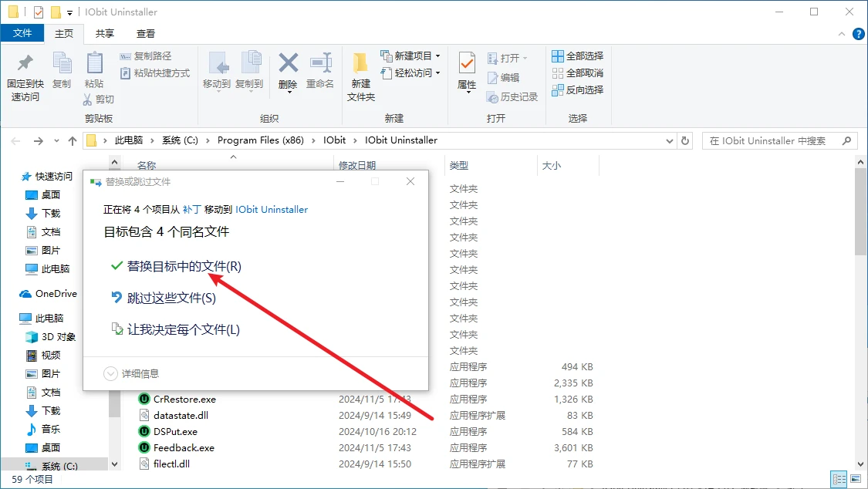Screen dimensions: 868x489
Task: Close the replace or skip dialog
Action: [410, 181]
